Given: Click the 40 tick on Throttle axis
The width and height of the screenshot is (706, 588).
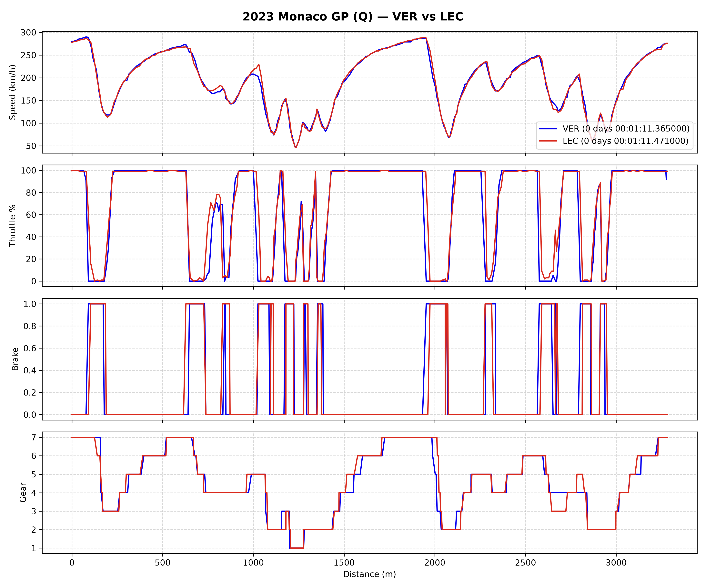Looking at the screenshot, I should (x=31, y=237).
